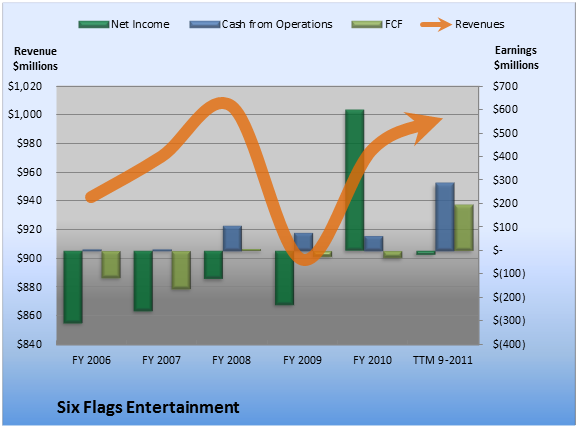Select the FY 2008 Cash from Operations bar
Screen dimensions: 577x427
tap(233, 239)
